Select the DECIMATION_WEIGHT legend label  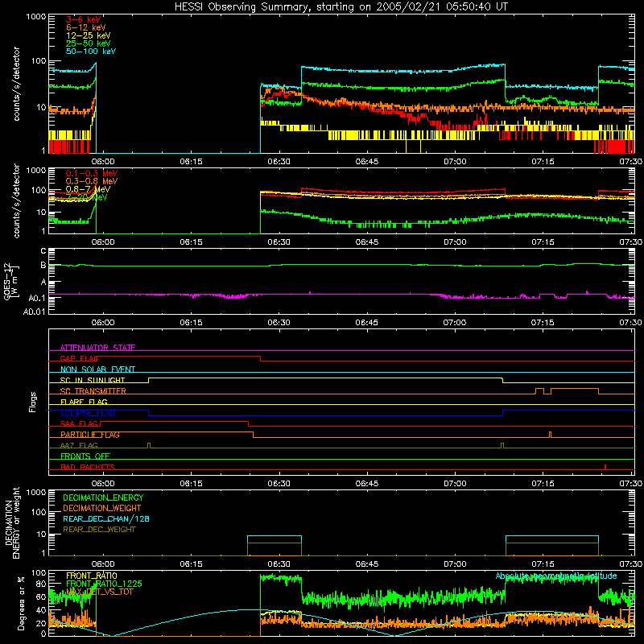point(102,509)
